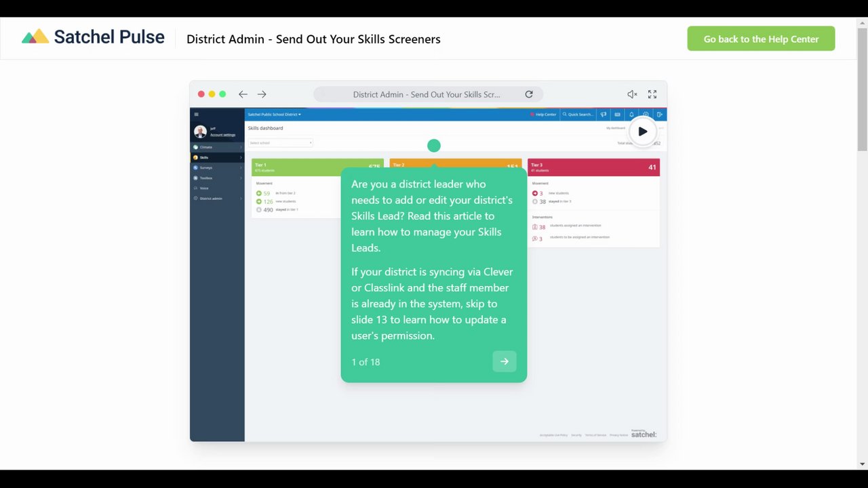868x488 pixels.
Task: Click the megaphone announcements icon
Action: (604, 115)
